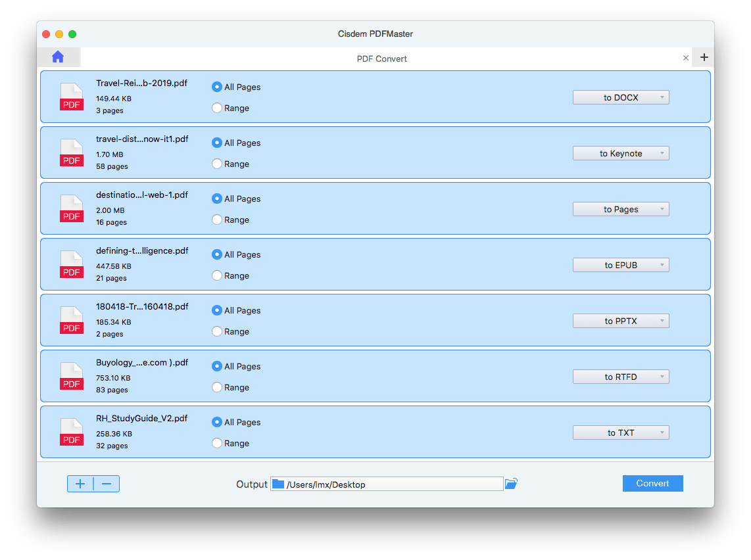This screenshot has height=560, width=751.
Task: Click the Home icon in the toolbar
Action: pos(58,57)
